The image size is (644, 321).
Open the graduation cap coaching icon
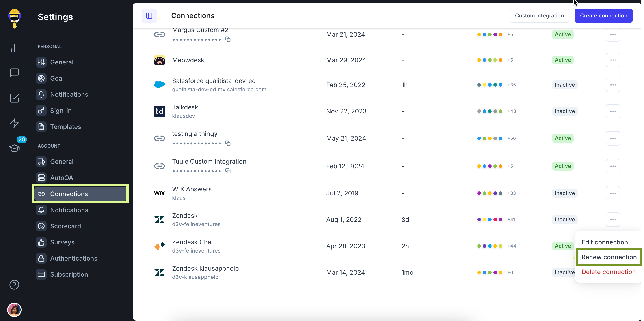(x=14, y=148)
